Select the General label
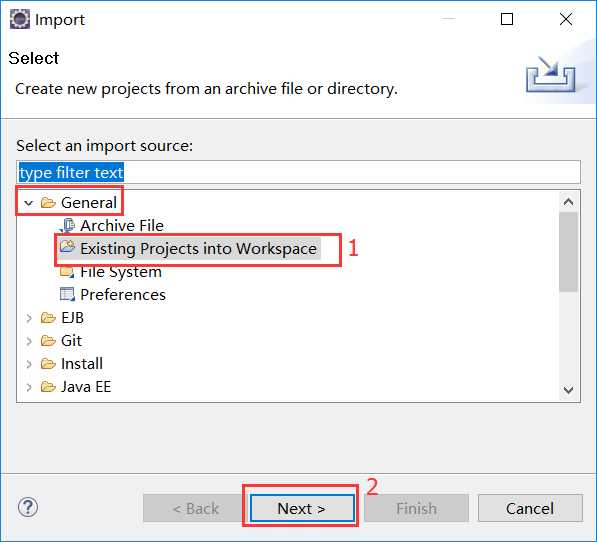This screenshot has width=597, height=542. 89,203
